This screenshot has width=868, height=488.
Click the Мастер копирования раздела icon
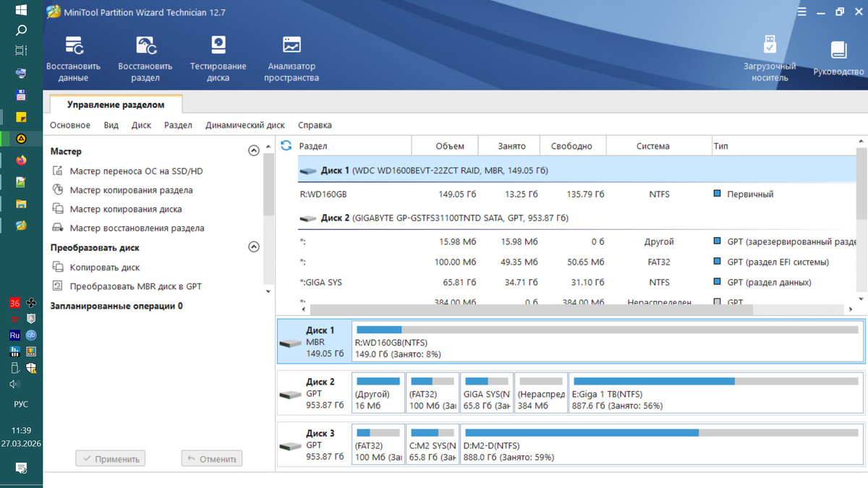click(x=57, y=190)
